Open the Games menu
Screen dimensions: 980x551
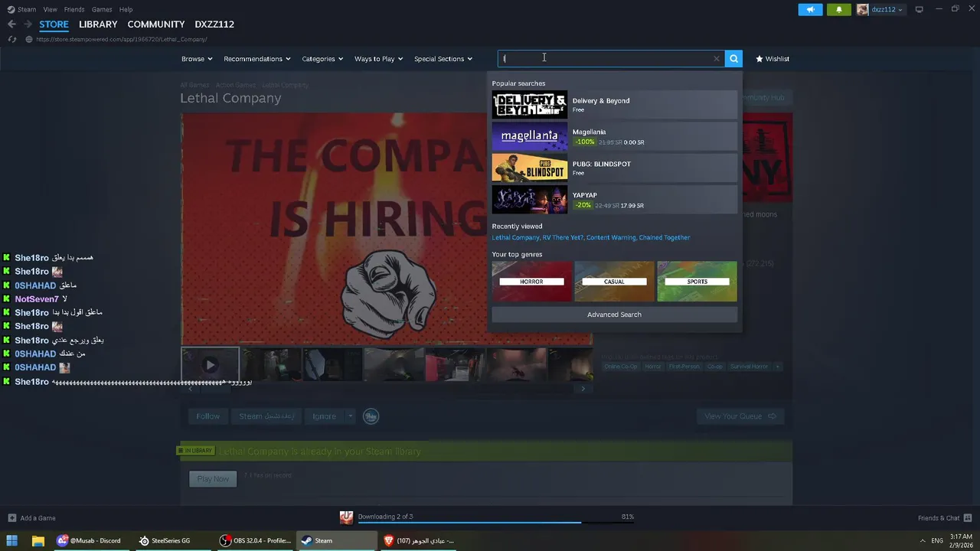[102, 9]
